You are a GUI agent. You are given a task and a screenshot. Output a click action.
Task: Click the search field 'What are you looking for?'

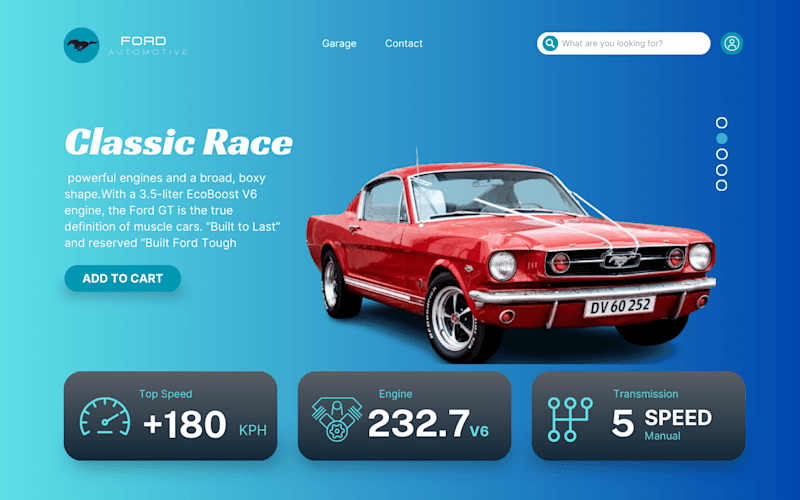(x=623, y=43)
